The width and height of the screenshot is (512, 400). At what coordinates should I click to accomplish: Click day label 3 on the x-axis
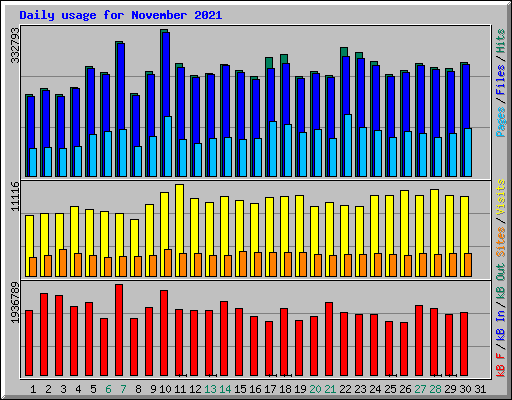point(63,389)
